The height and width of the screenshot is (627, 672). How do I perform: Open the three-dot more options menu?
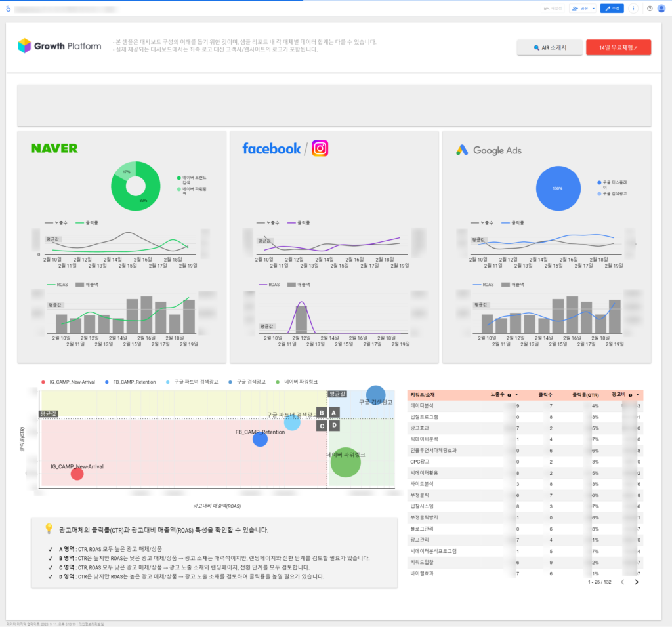(x=633, y=8)
